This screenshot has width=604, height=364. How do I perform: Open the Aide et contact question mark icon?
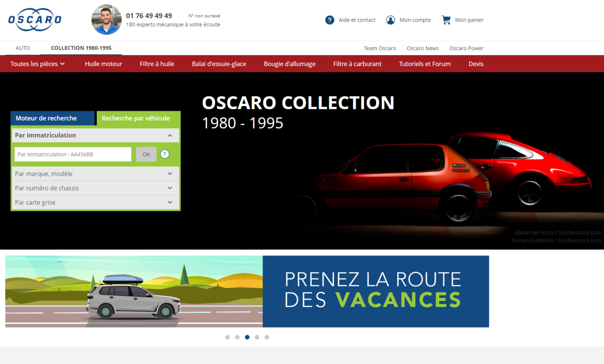point(329,20)
